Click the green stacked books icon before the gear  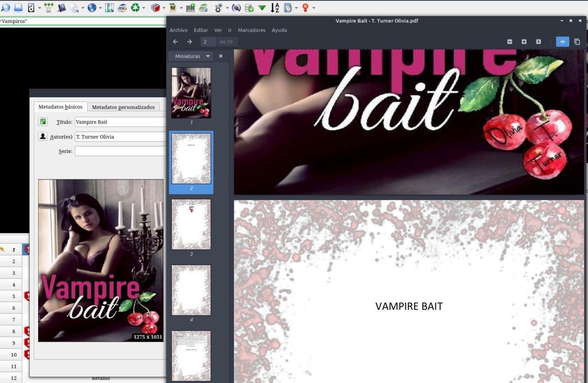click(x=204, y=7)
